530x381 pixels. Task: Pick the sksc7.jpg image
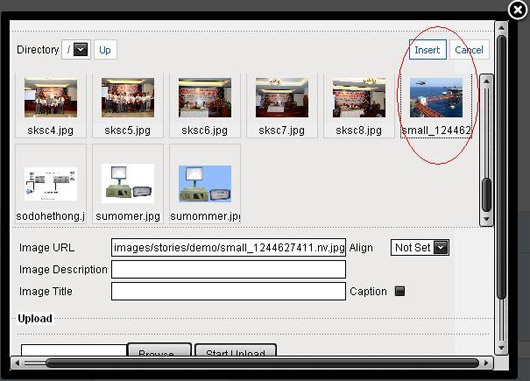point(282,106)
